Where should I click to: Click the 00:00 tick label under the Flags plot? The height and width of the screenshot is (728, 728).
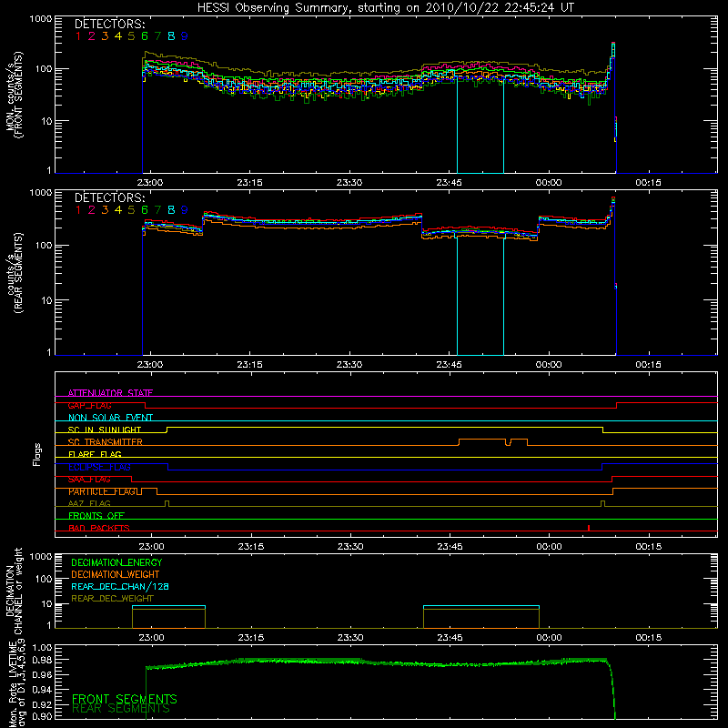[x=550, y=547]
